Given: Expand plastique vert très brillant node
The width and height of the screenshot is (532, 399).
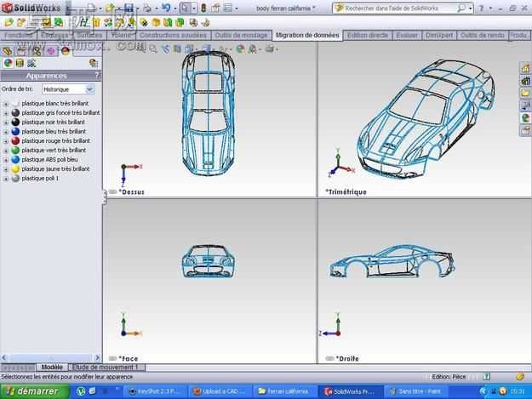Looking at the screenshot, I should tap(5, 151).
